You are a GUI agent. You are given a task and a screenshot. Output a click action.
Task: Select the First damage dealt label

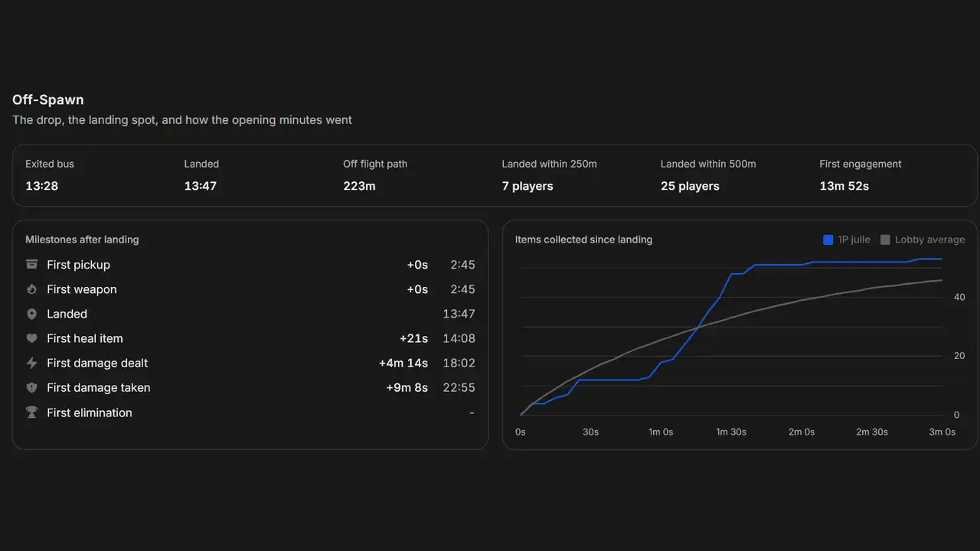point(97,363)
